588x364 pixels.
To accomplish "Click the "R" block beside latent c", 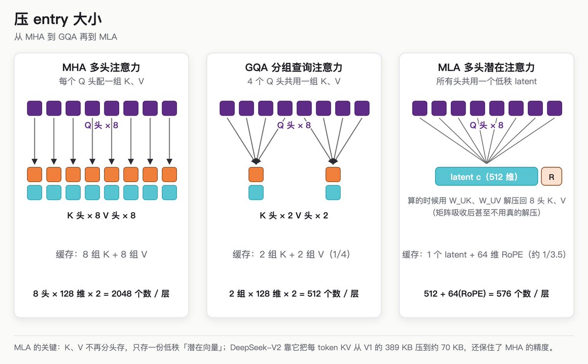I will point(551,176).
